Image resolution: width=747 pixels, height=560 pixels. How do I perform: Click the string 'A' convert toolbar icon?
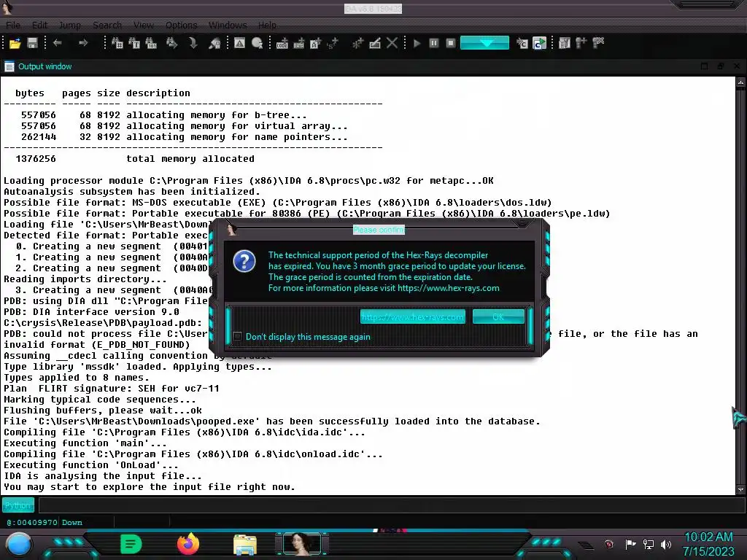(315, 43)
